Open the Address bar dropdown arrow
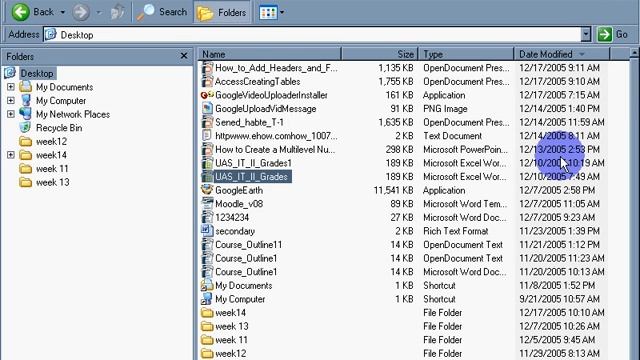The image size is (640, 360). click(586, 35)
